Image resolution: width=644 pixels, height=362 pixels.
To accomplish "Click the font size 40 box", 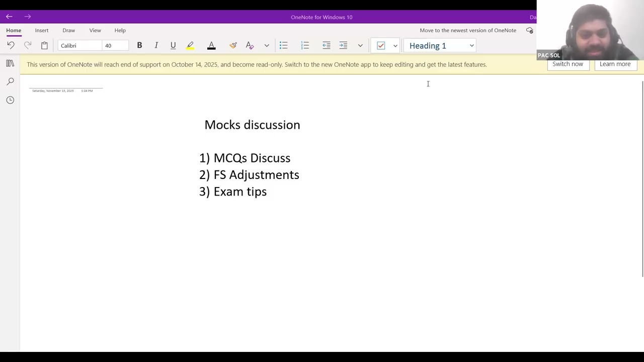I will [x=115, y=46].
